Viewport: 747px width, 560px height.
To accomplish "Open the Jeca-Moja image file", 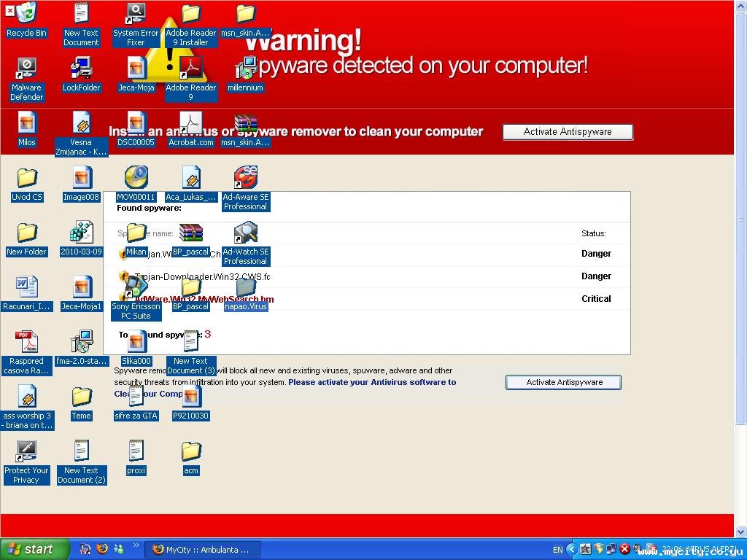I will (136, 75).
